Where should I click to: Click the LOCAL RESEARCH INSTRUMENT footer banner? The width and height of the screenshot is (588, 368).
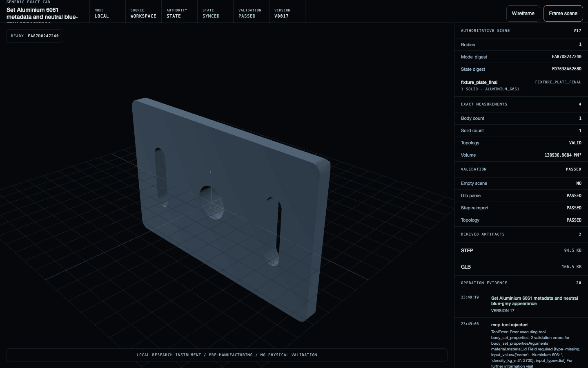point(227,355)
